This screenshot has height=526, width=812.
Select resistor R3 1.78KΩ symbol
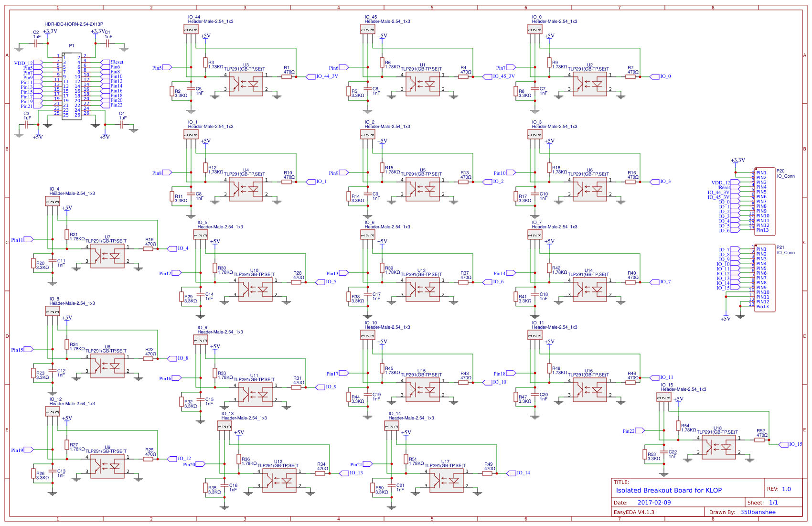click(205, 62)
